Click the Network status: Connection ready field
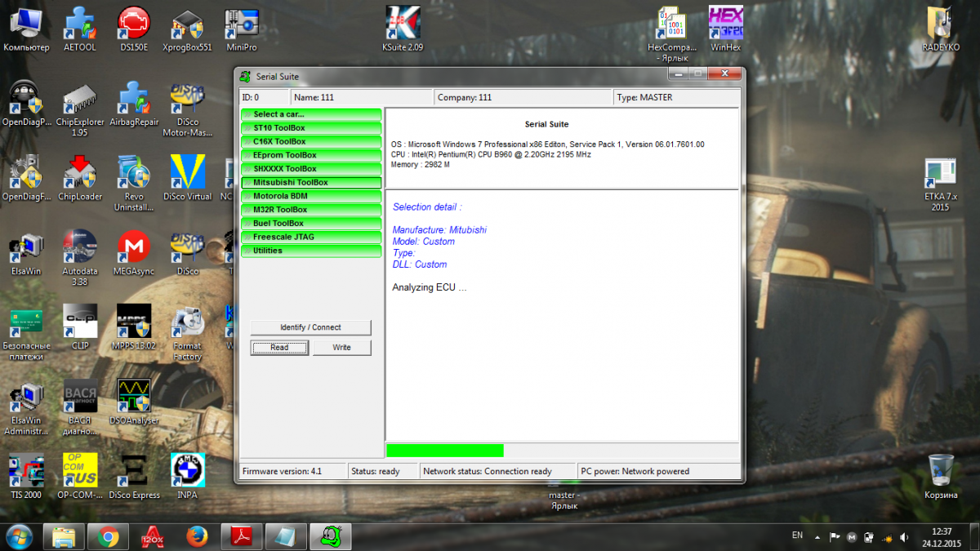Screen dimensions: 980x551 point(496,471)
